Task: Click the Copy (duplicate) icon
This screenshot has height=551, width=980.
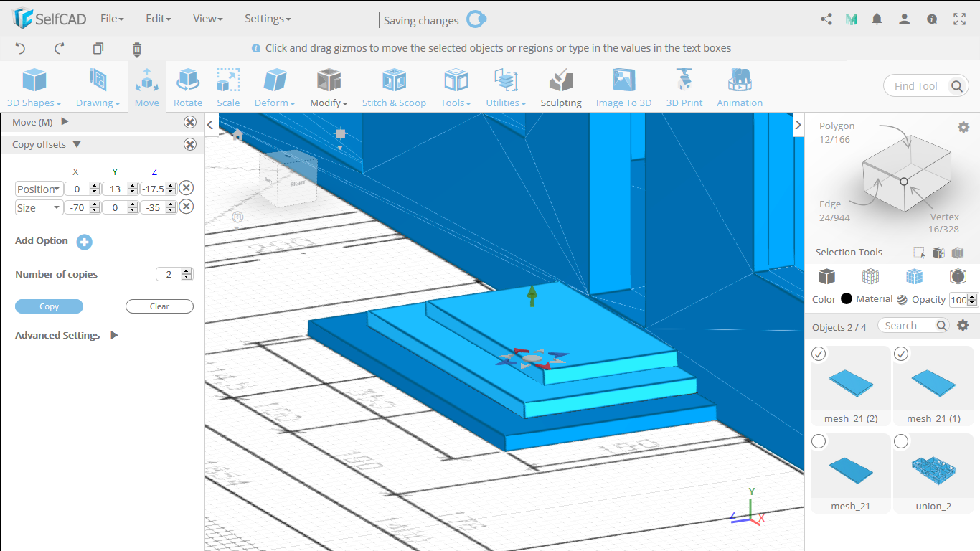Action: (x=98, y=48)
